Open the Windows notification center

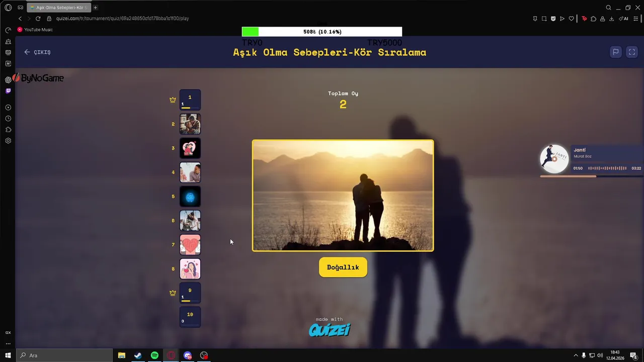coord(634,355)
